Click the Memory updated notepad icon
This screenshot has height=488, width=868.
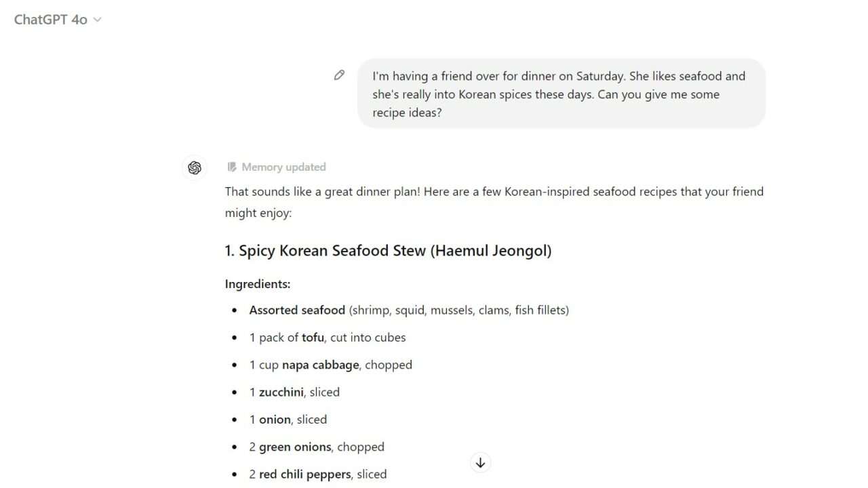[232, 167]
